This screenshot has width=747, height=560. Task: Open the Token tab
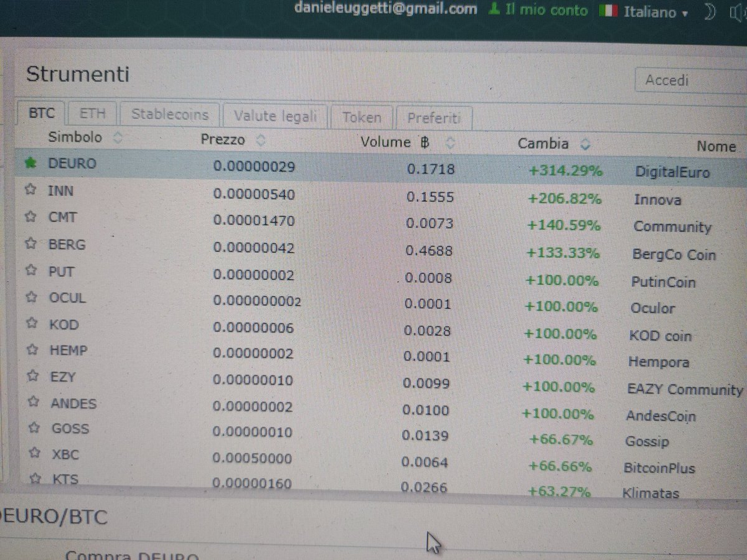pos(362,117)
